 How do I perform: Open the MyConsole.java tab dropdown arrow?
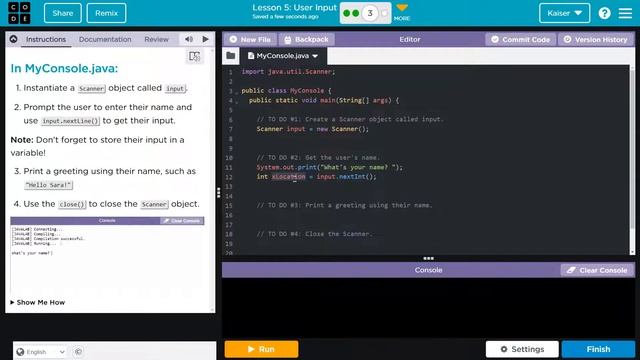click(315, 56)
